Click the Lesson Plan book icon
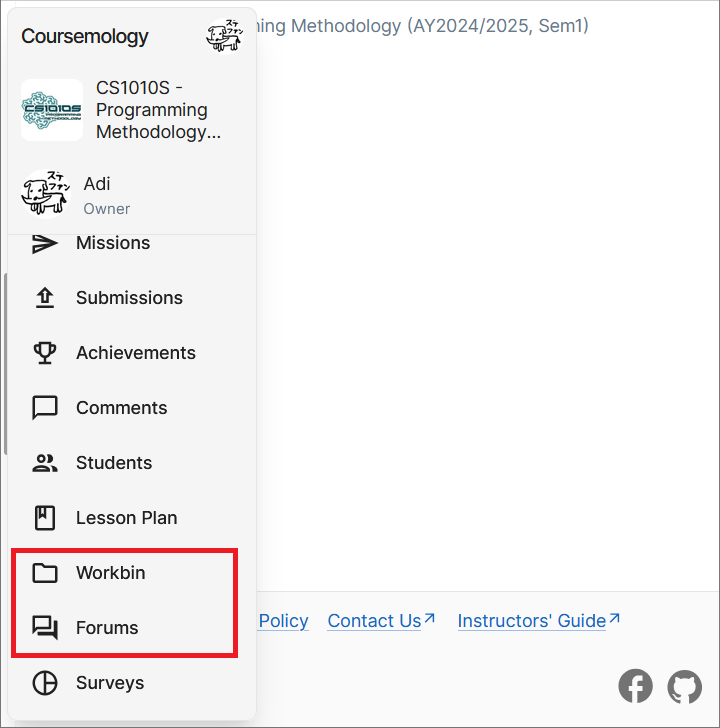 pyautogui.click(x=45, y=518)
